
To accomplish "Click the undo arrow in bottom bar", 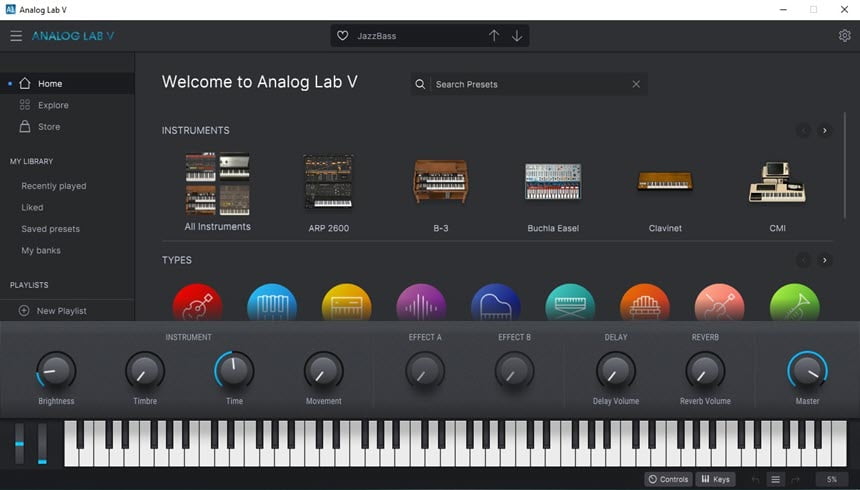I will 756,480.
